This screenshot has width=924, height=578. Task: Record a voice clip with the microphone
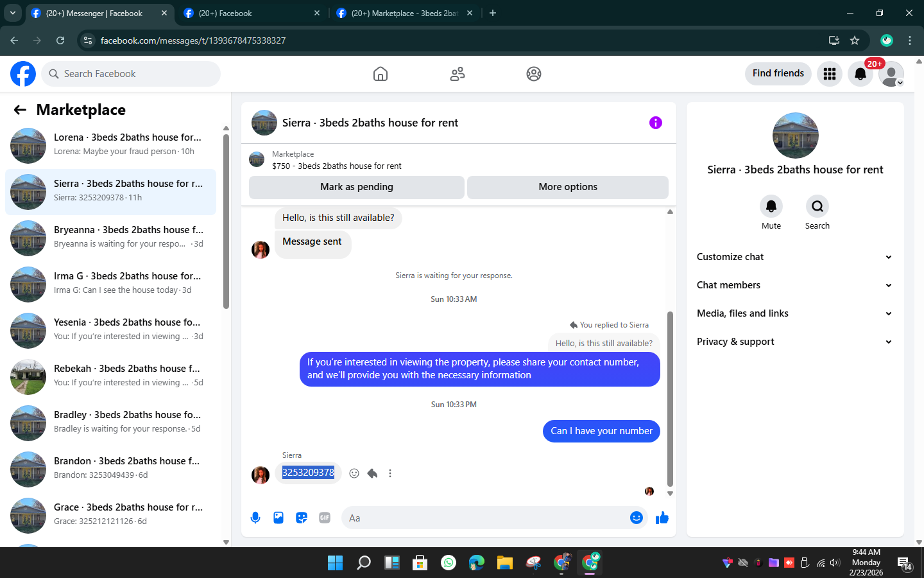pos(255,518)
